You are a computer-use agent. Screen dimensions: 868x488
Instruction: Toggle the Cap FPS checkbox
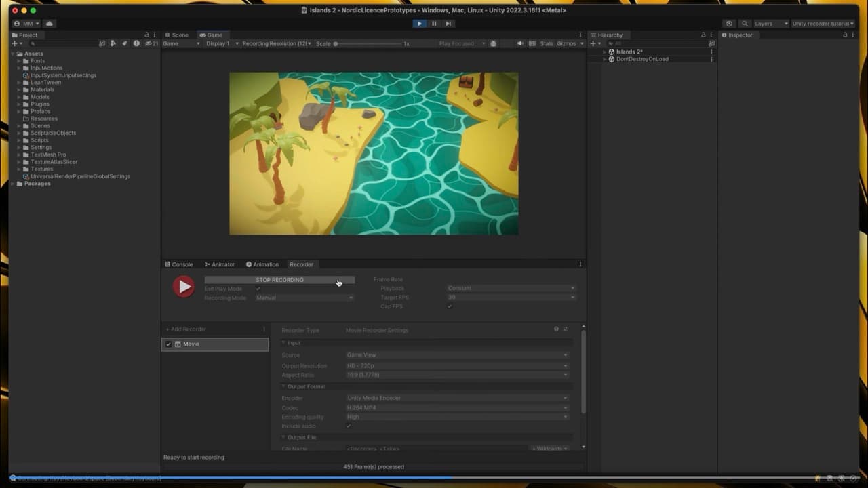point(450,306)
